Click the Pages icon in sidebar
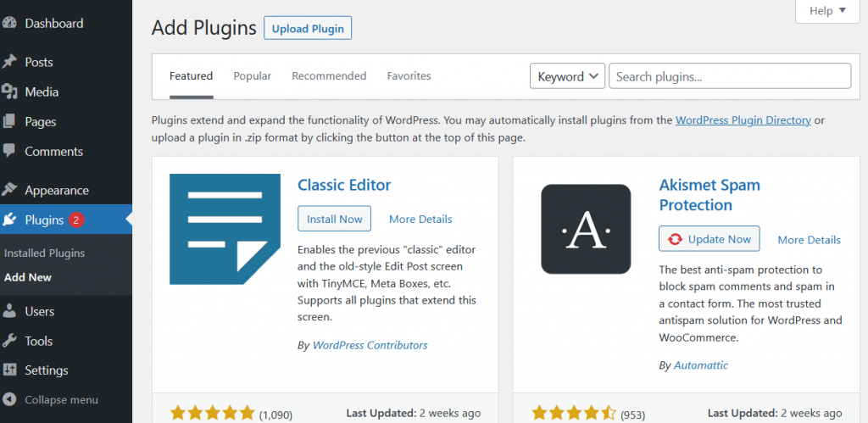This screenshot has height=423, width=868. point(9,122)
